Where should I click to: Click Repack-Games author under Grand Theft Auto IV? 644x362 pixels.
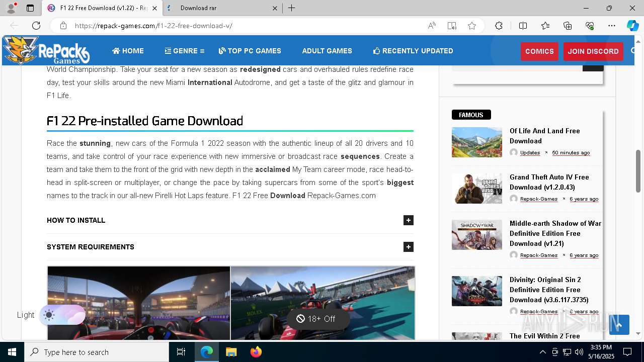click(539, 199)
